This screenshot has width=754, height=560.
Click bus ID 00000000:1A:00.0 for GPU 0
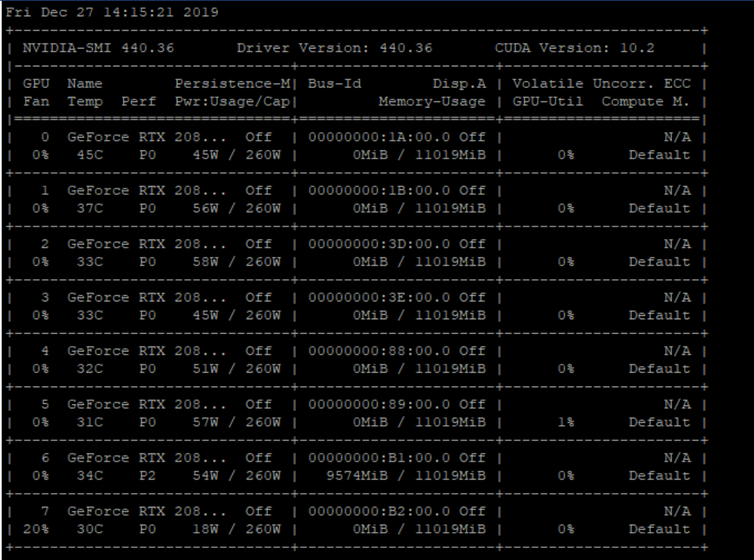coord(379,137)
